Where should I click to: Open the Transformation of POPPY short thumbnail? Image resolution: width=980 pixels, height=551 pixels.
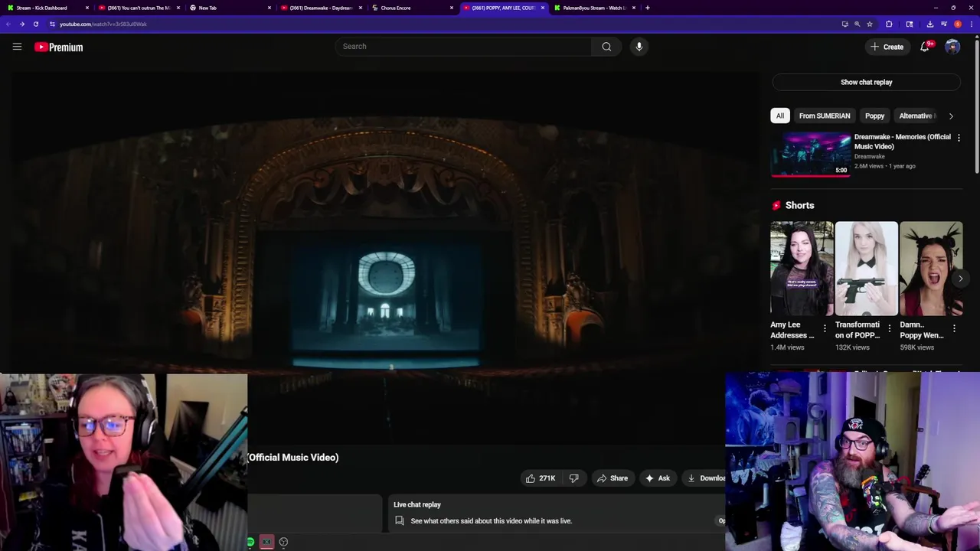pos(866,269)
